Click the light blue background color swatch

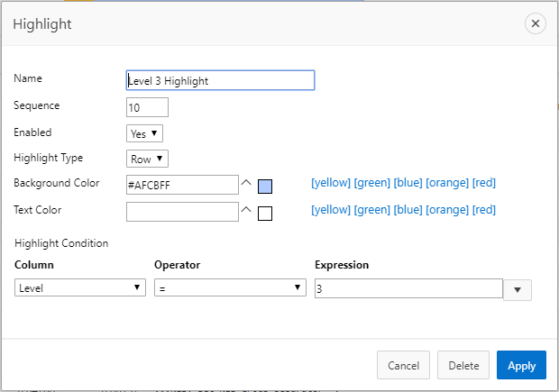coord(265,187)
